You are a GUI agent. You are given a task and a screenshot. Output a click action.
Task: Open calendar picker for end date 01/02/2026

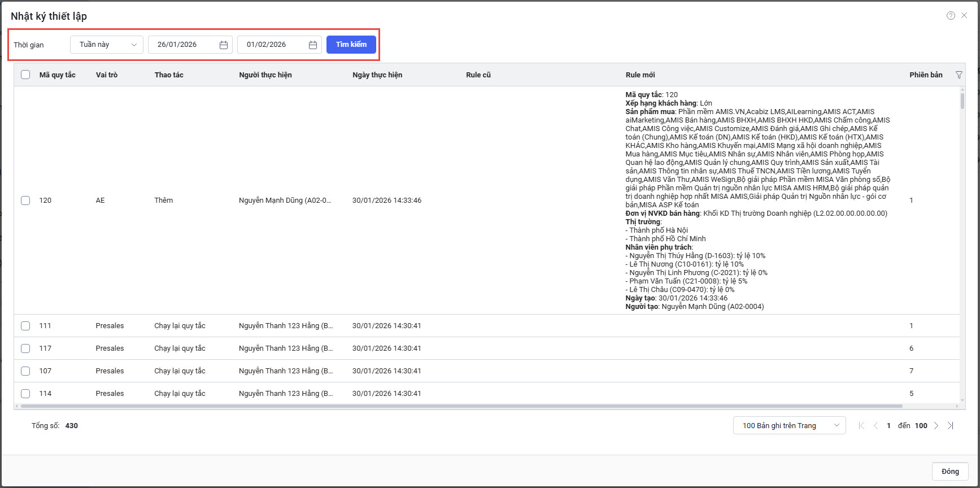click(x=313, y=45)
